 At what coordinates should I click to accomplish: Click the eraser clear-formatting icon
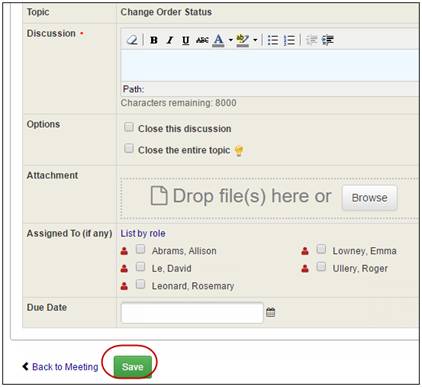132,40
